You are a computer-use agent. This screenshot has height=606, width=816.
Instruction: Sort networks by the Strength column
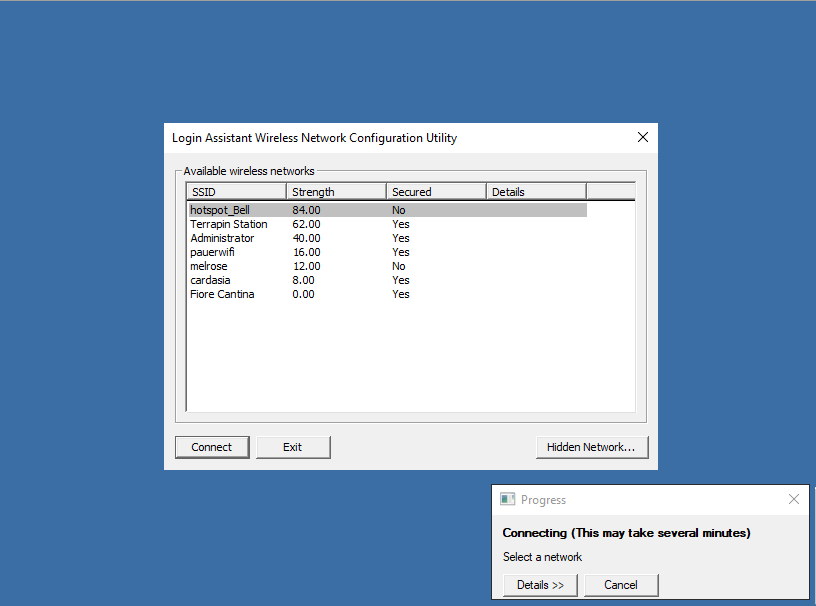[x=335, y=191]
